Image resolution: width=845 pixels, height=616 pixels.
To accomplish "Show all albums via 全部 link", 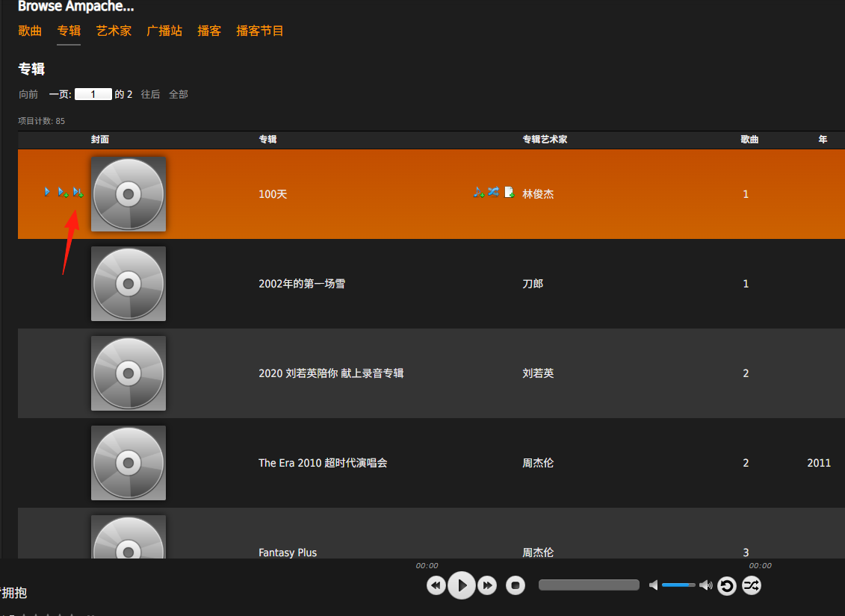I will (x=179, y=94).
